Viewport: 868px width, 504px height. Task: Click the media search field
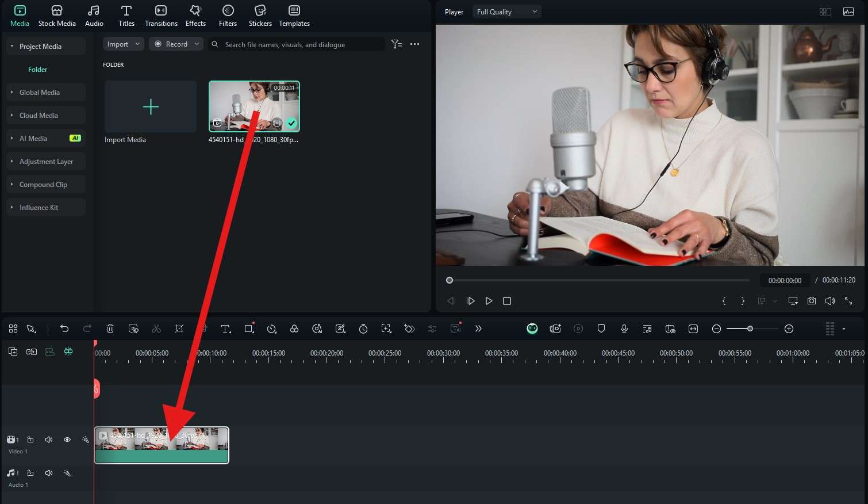pos(296,44)
